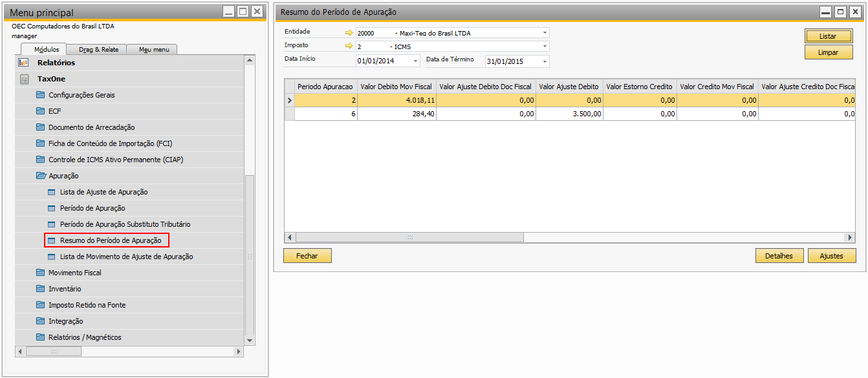Open the Data de Término date dropdown

545,61
